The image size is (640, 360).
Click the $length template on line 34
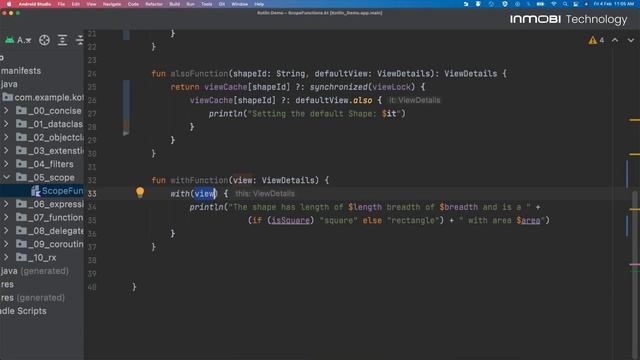pos(365,207)
